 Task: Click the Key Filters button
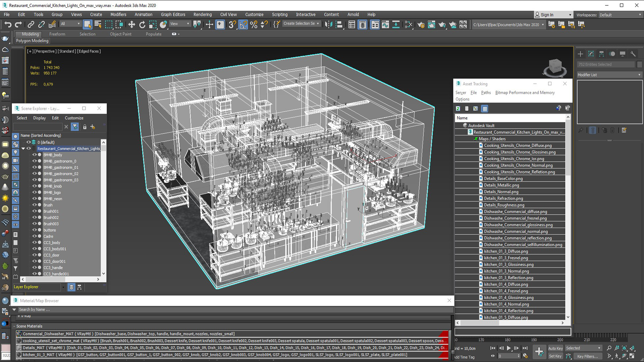pyautogui.click(x=587, y=356)
